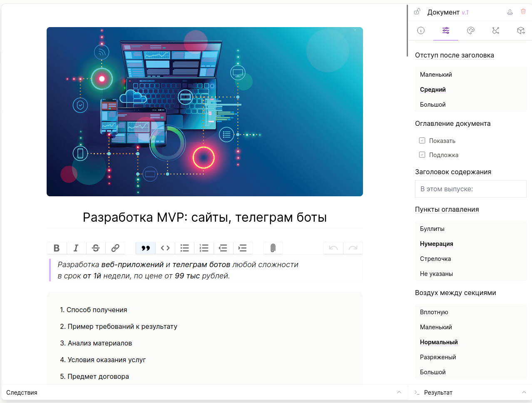The image size is (532, 403).
Task: Open the info tab in the sidebar
Action: (x=421, y=30)
